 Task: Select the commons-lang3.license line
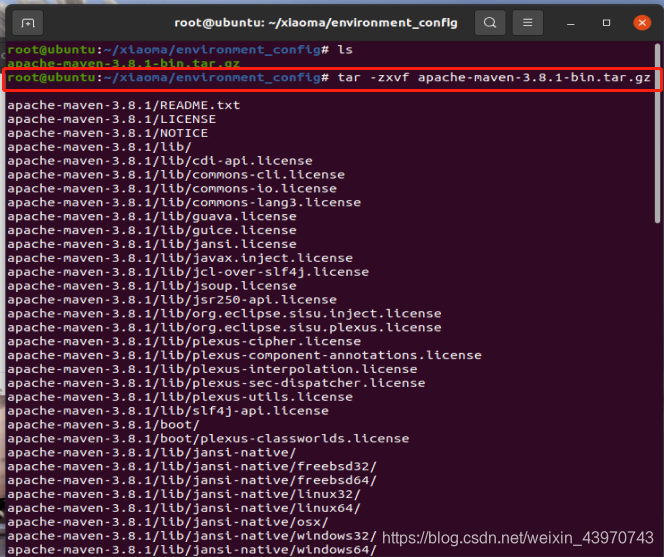(x=184, y=202)
